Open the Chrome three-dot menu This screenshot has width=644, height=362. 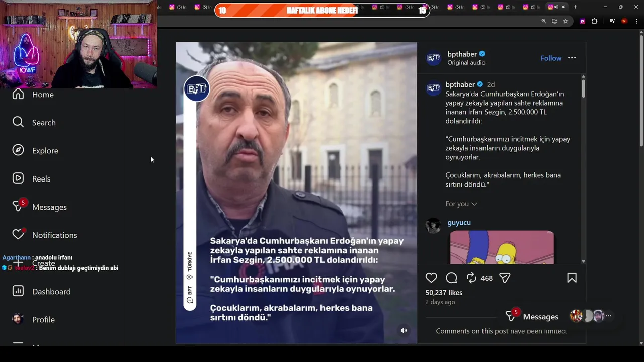[x=636, y=21]
